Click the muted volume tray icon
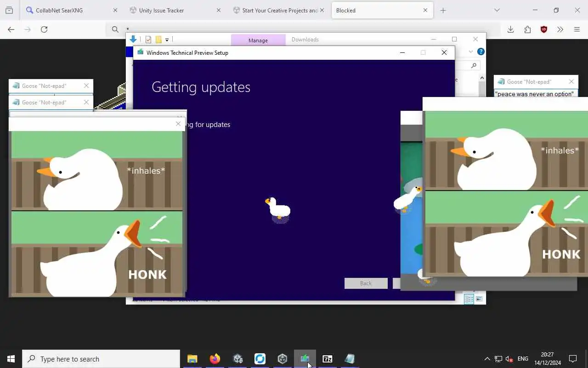588x368 pixels. pos(509,359)
